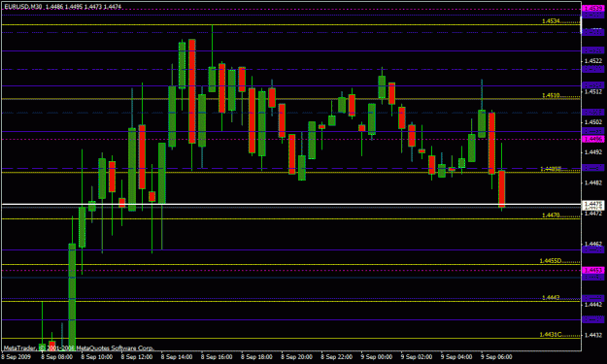This screenshot has height=364, width=607.
Task: Click 1.4492 on the price scale
Action: [592, 152]
